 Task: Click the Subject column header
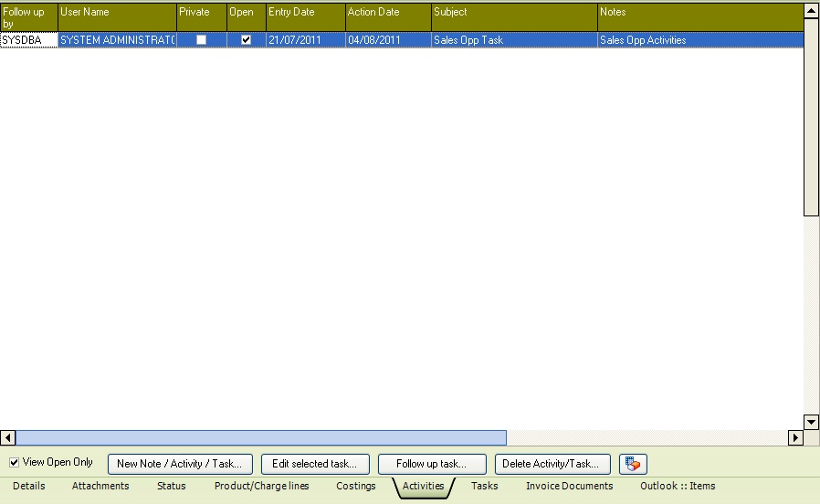click(514, 13)
